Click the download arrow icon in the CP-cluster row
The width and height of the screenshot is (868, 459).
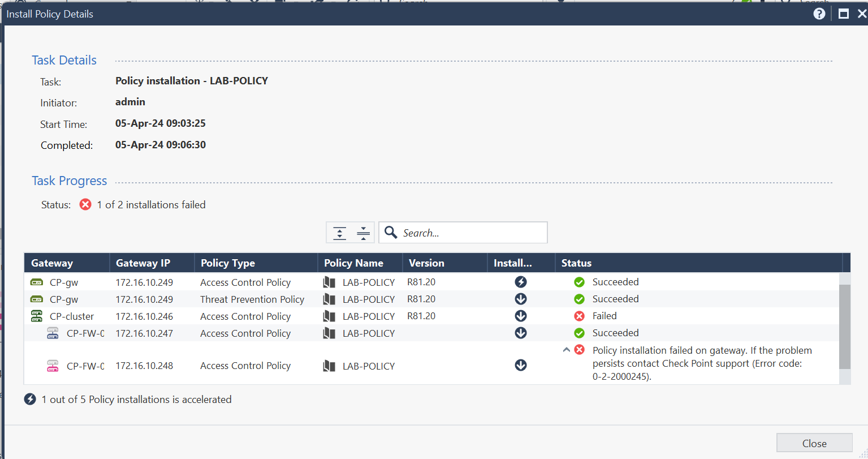tap(520, 316)
